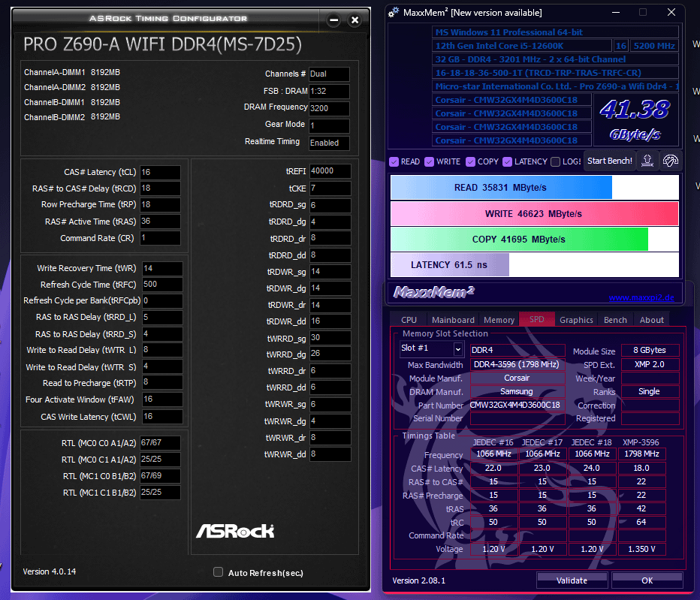Uncheck the LATENCY benchmark checkbox
This screenshot has width=700, height=600.
[507, 161]
